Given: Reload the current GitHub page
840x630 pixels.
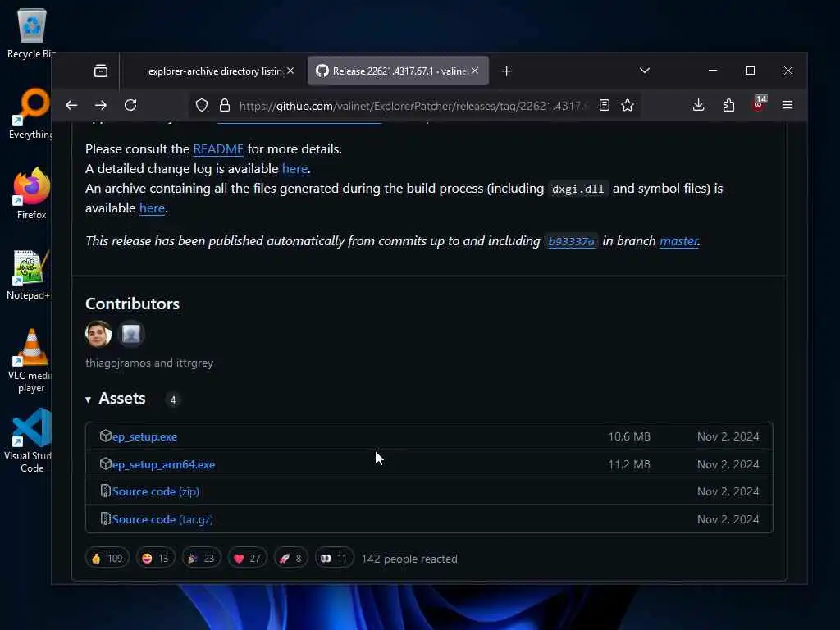Looking at the screenshot, I should click(130, 105).
